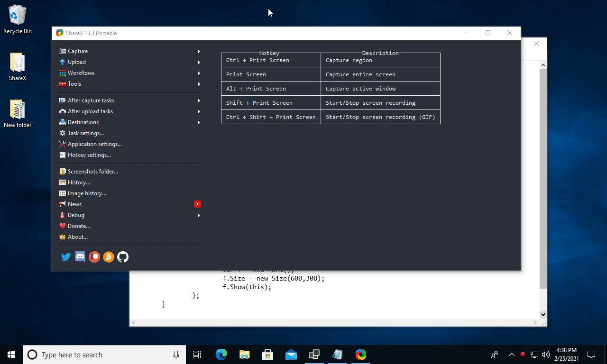Open the ShareX Twitter page icon

tap(66, 256)
